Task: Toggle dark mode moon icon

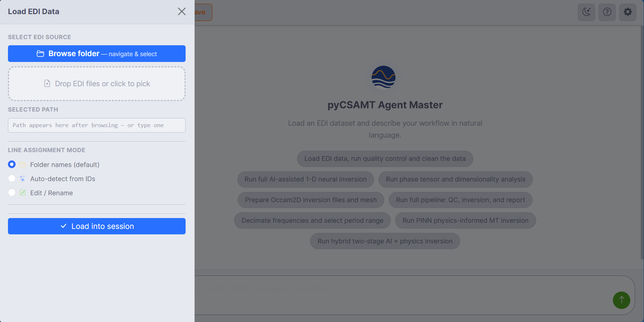Action: tap(586, 12)
